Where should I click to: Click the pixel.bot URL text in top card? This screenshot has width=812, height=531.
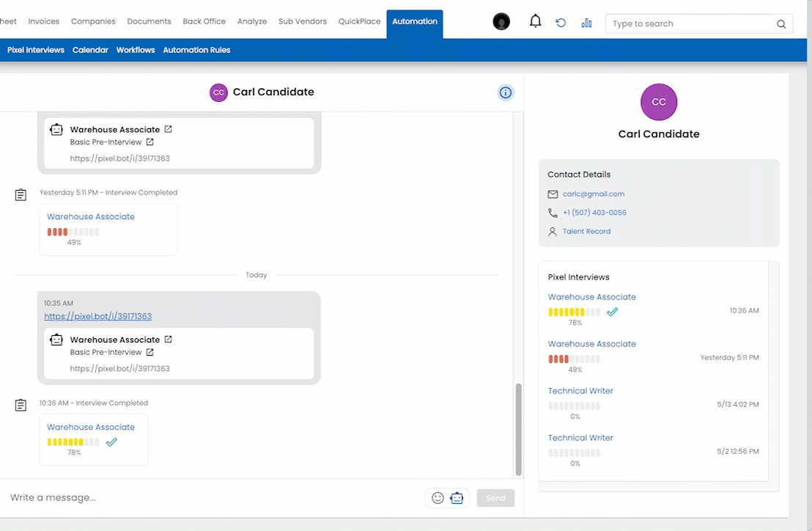click(119, 158)
